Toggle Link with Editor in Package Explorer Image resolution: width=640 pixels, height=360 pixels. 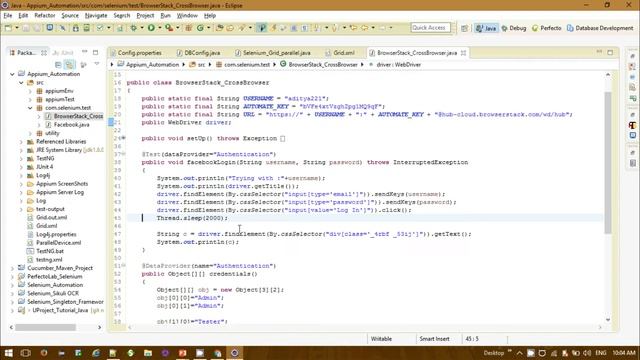tap(69, 64)
